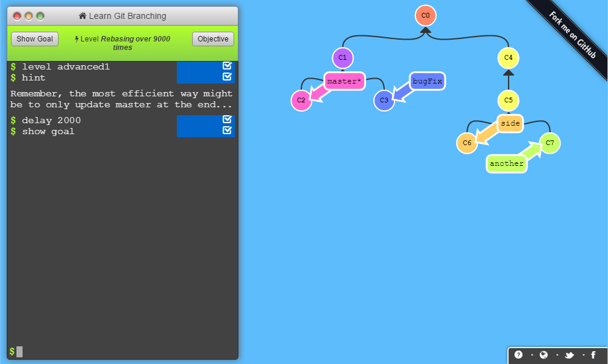Click the yellow minimize window button
This screenshot has height=364, width=608.
click(x=29, y=16)
